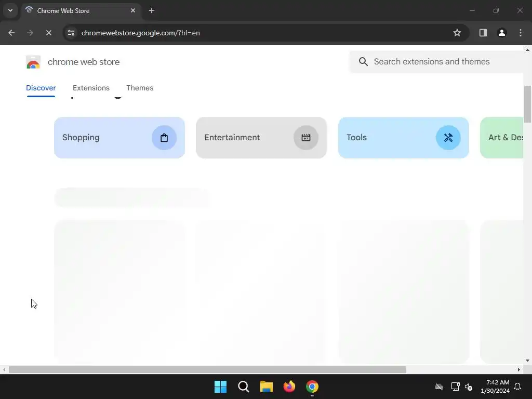
Task: Open Windows taskbar search
Action: pos(244,387)
